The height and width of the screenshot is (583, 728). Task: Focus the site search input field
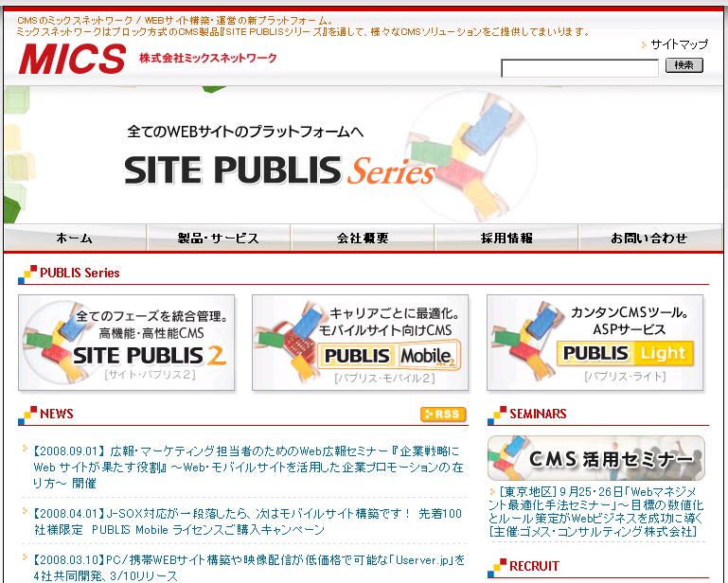click(x=579, y=68)
